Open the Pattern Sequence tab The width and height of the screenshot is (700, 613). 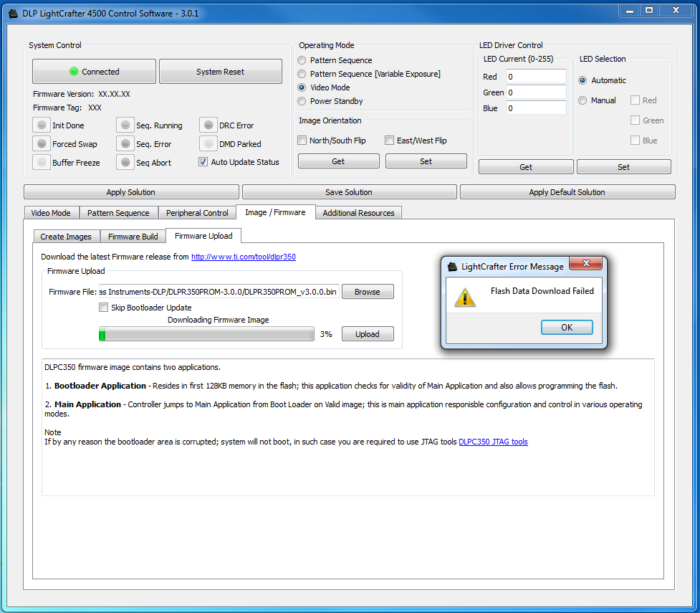(118, 213)
